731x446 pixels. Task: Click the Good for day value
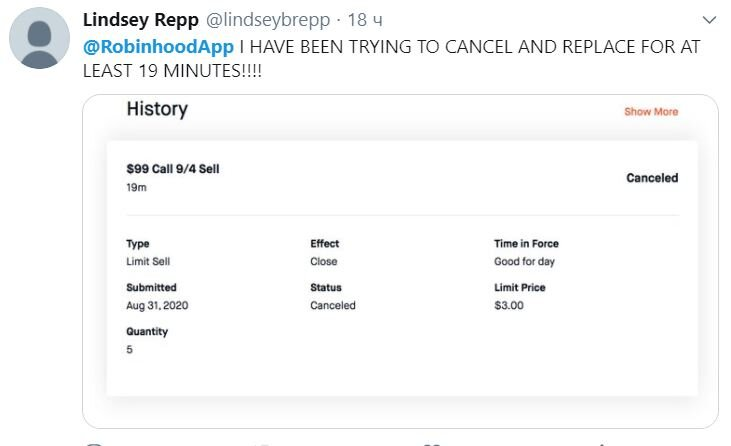click(524, 261)
